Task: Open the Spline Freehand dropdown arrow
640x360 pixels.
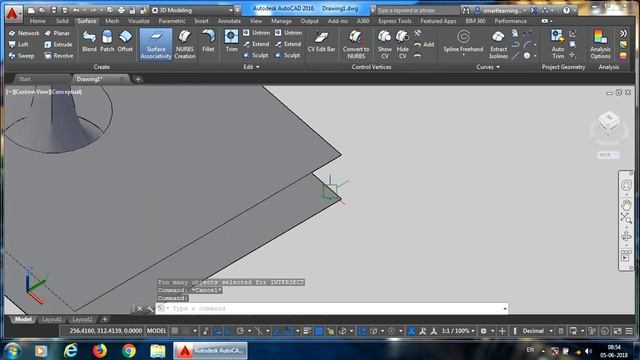Action: point(463,55)
